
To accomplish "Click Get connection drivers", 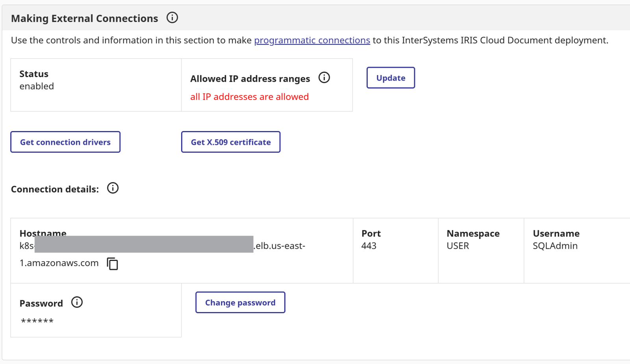I will tap(65, 142).
